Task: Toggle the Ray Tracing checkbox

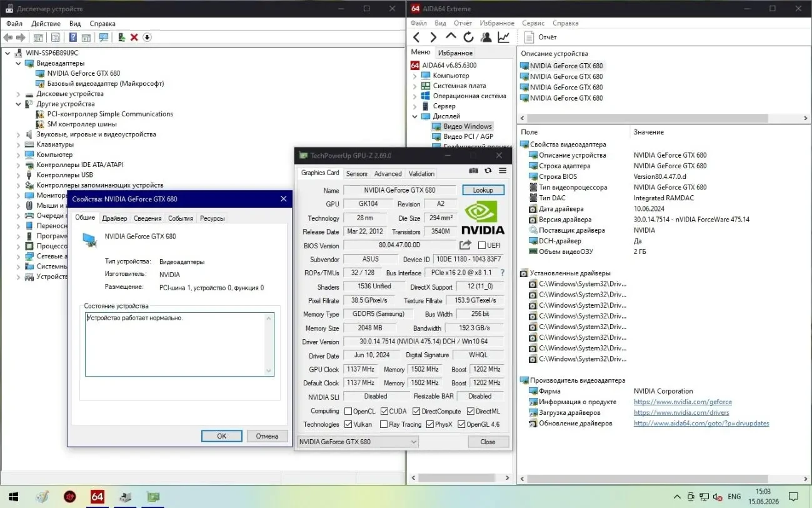Action: pyautogui.click(x=383, y=424)
